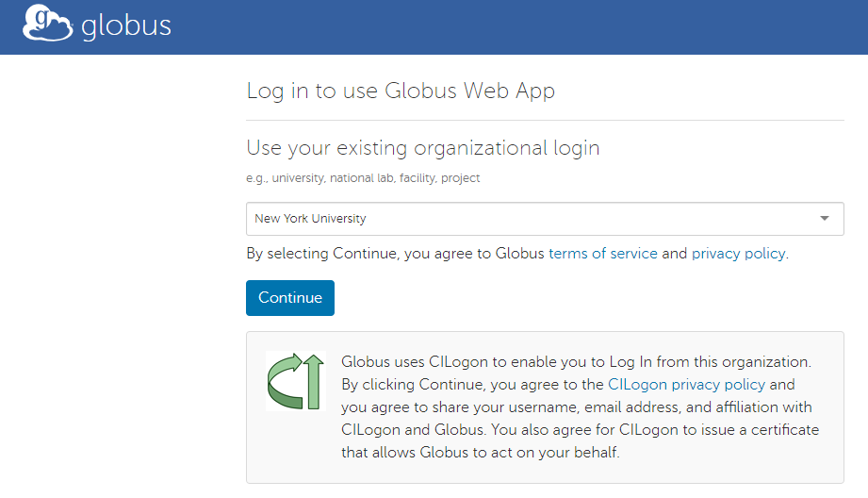The width and height of the screenshot is (868, 498).
Task: Click the divider line below the login heading
Action: [545, 121]
